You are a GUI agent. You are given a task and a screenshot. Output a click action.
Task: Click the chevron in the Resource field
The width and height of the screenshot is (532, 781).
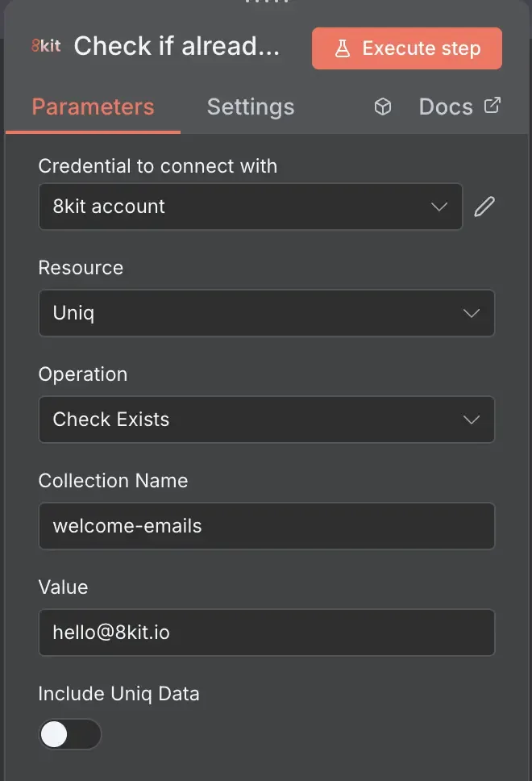tap(472, 313)
